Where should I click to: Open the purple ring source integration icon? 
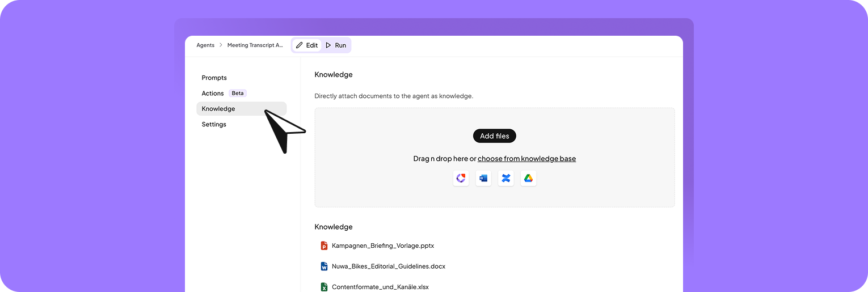tap(461, 179)
